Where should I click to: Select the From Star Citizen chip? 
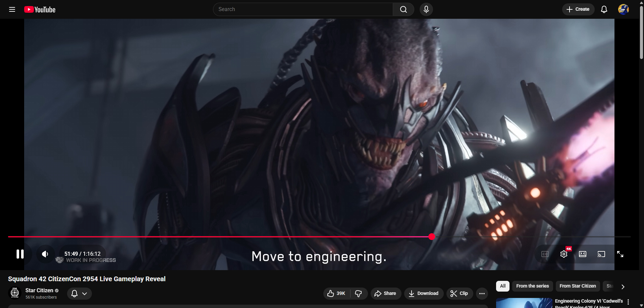point(578,286)
